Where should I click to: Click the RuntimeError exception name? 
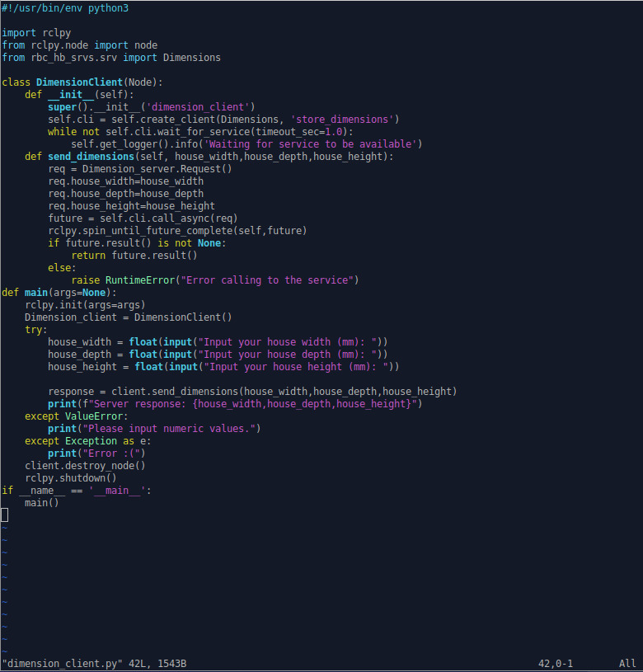pos(140,280)
